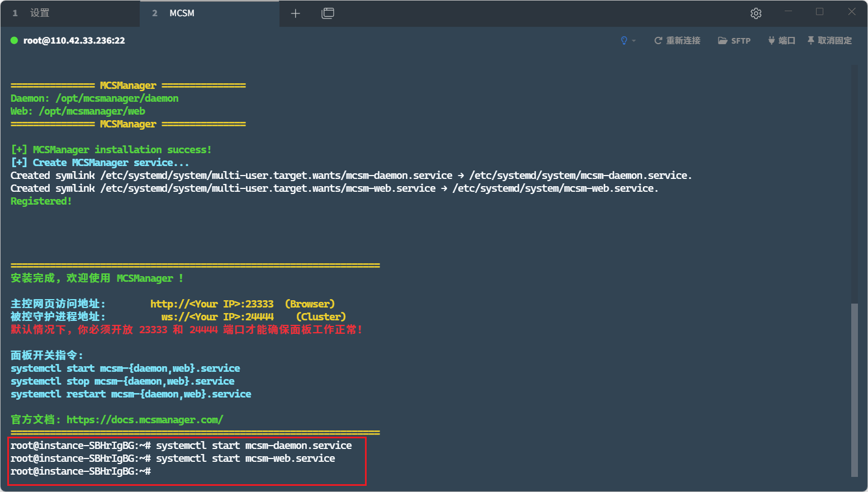Click 'systemctl restart mcsm-{daemon,web}.service' hint line
Screen dimensions: 868x492
coord(131,394)
